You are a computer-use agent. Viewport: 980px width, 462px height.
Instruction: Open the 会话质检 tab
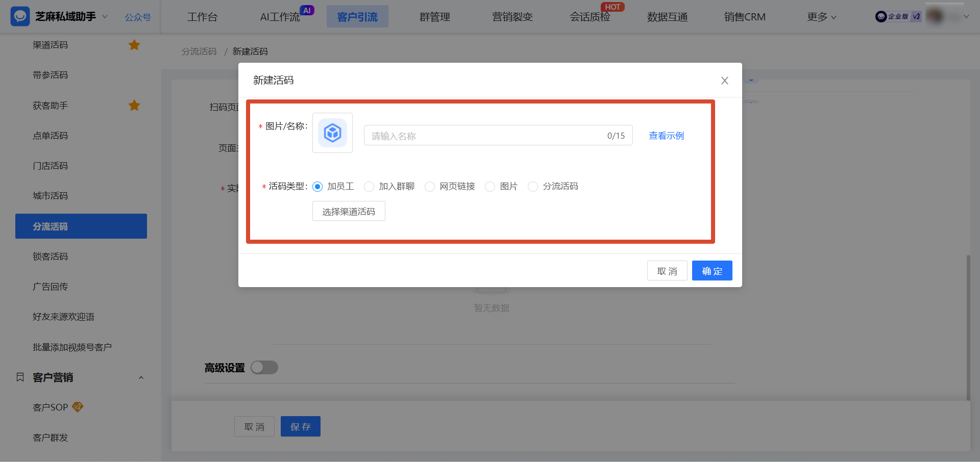coord(590,17)
